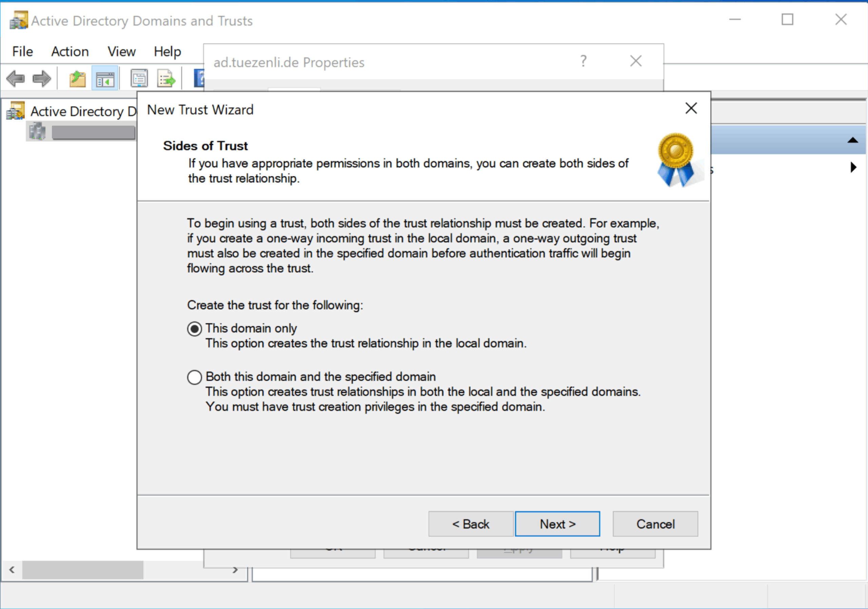Open the Action menu
This screenshot has width=868, height=609.
70,52
